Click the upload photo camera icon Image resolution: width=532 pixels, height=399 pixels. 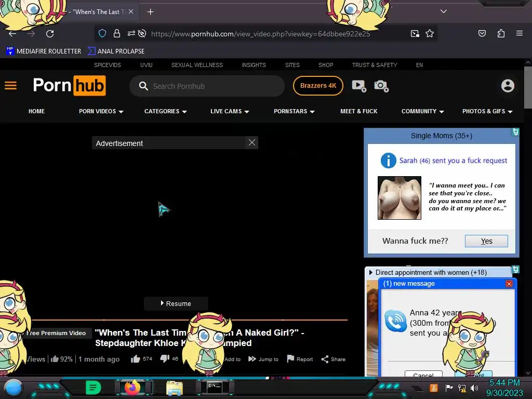point(381,86)
